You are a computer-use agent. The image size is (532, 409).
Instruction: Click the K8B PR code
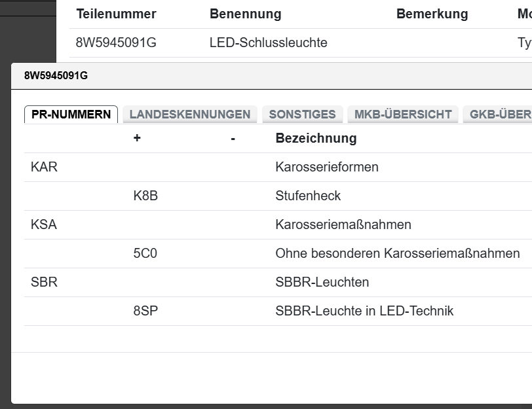click(145, 196)
